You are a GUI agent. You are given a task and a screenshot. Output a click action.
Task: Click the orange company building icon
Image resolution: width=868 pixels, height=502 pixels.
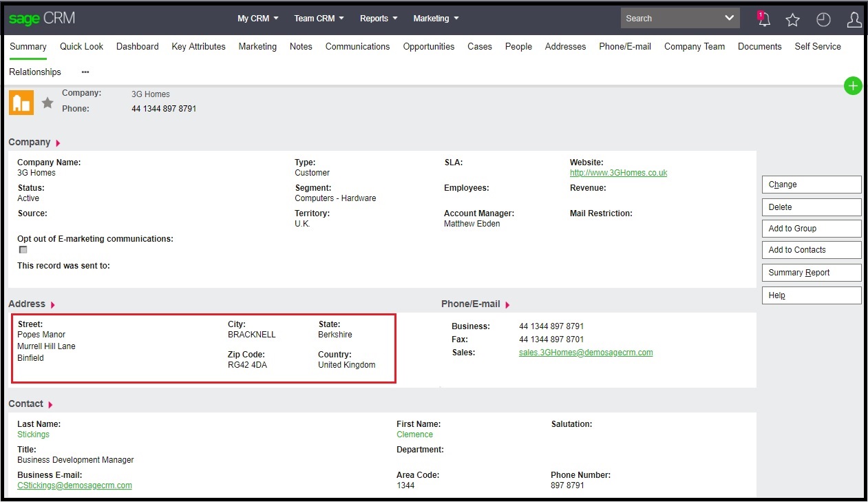click(x=21, y=103)
